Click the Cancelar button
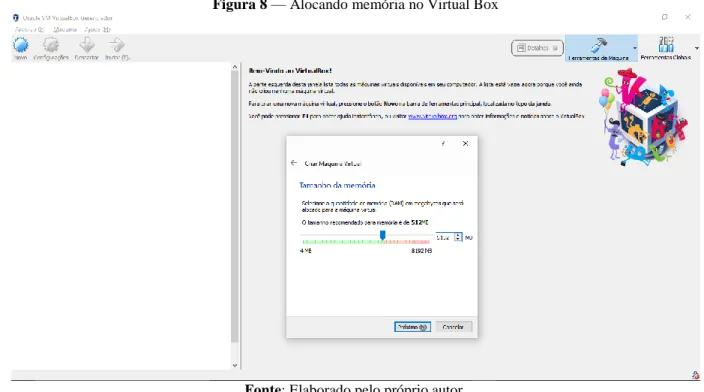Viewport: 704px width, 392px height. click(x=453, y=327)
